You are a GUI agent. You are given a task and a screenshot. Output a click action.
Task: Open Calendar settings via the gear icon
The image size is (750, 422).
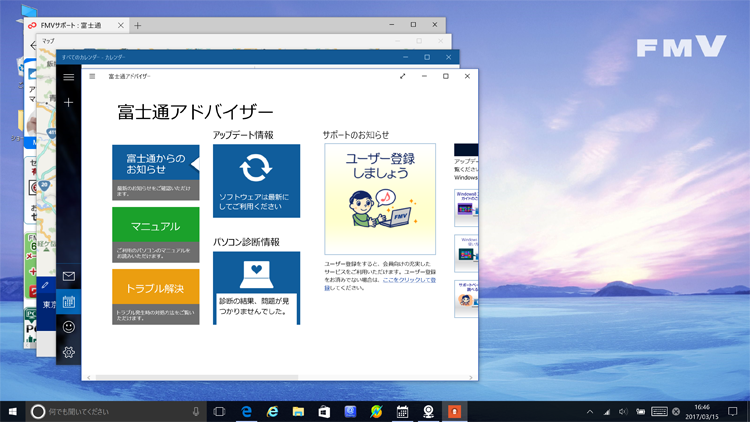point(68,352)
